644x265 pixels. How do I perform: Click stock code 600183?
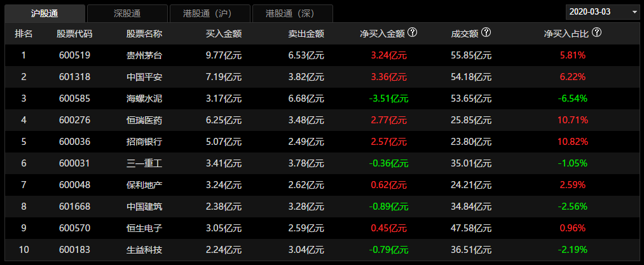[74, 249]
